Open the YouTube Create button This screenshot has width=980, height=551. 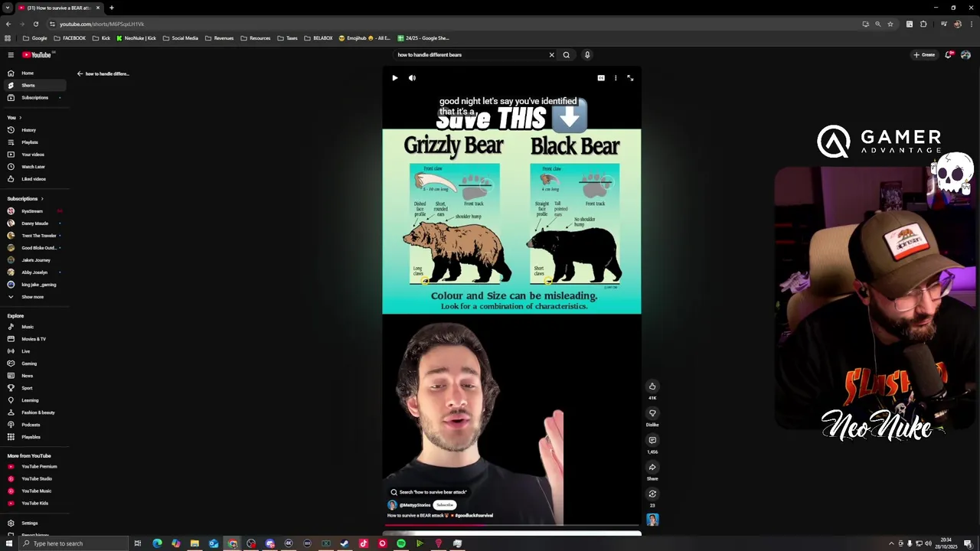click(x=924, y=55)
